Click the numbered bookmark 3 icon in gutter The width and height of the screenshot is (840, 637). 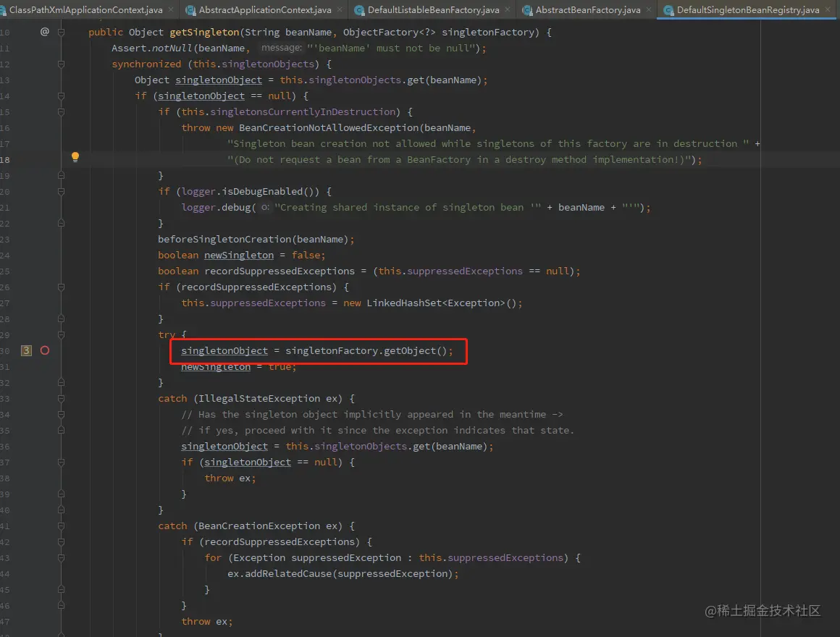[26, 350]
